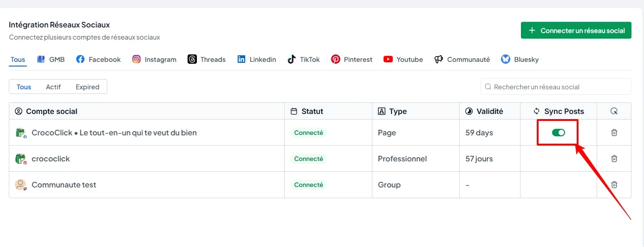Show Threads accounts tab
The image size is (644, 247).
[207, 60]
